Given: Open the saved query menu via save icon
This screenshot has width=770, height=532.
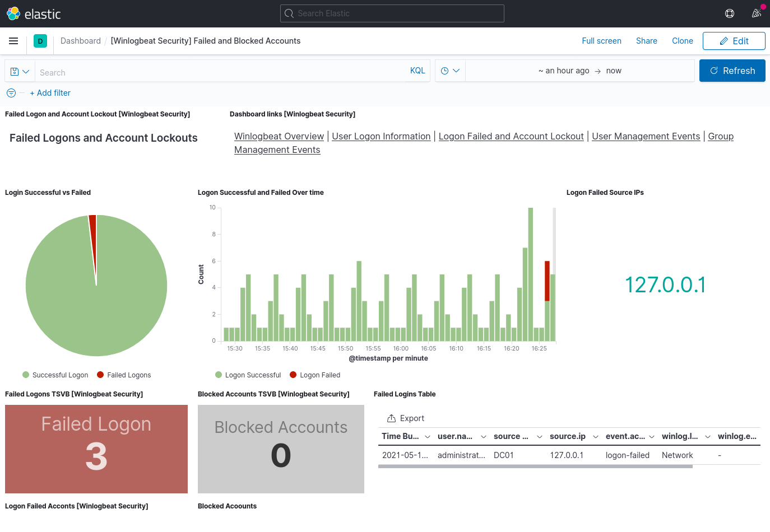Looking at the screenshot, I should (14, 71).
